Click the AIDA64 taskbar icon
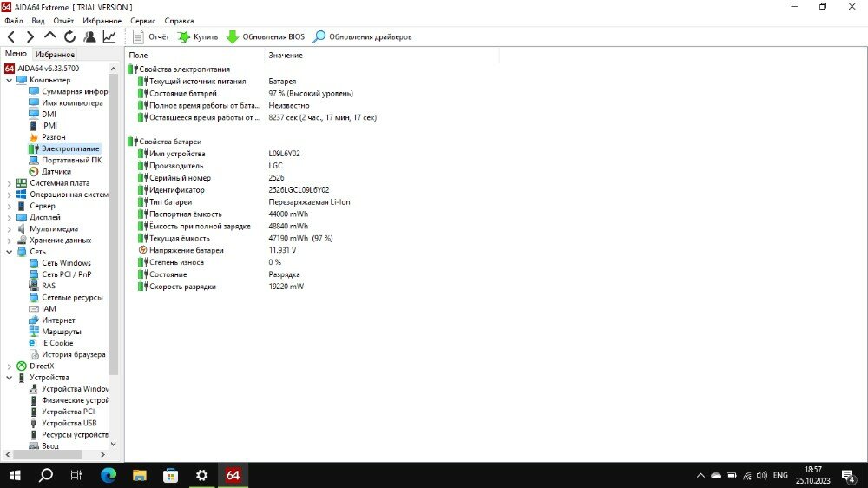868x488 pixels. point(233,475)
